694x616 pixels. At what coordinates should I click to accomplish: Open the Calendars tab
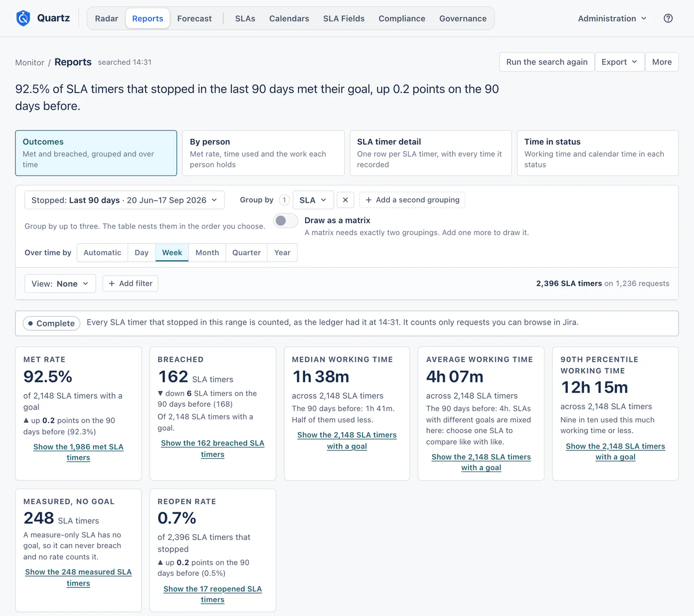pyautogui.click(x=289, y=18)
